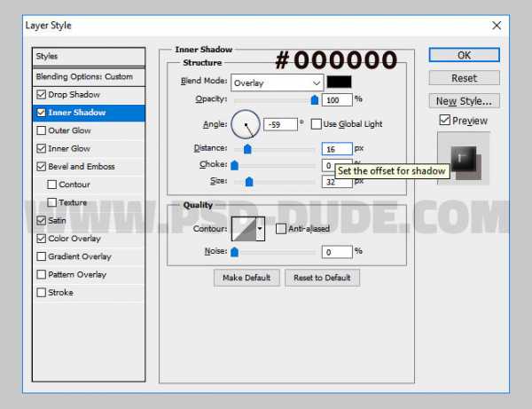Expand the Contour picker dropdown arrow
The width and height of the screenshot is (532, 409).
tap(260, 229)
